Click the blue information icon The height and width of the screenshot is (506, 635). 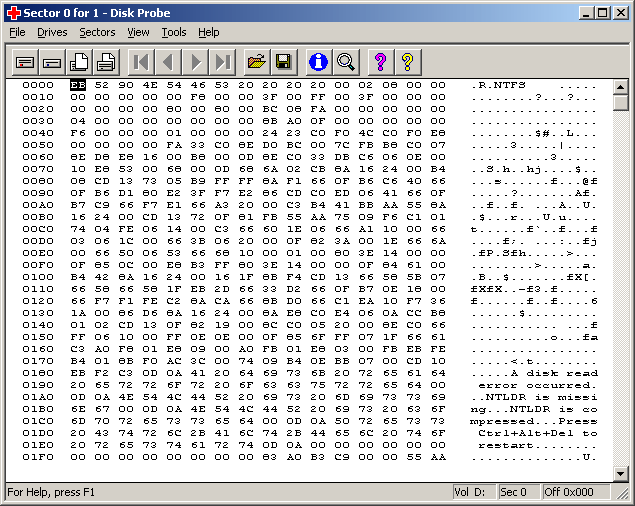319,62
